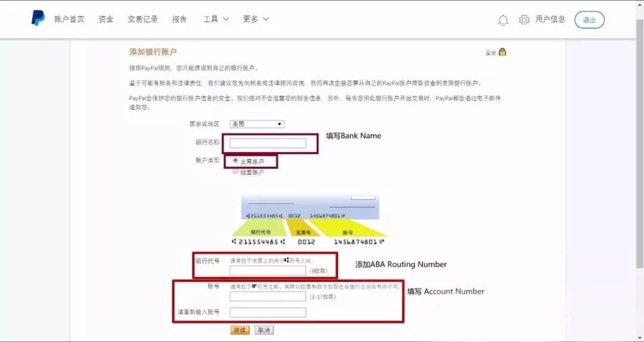This screenshot has height=342, width=644.
Task: Expand the 更多 dropdown menu
Action: coord(255,19)
